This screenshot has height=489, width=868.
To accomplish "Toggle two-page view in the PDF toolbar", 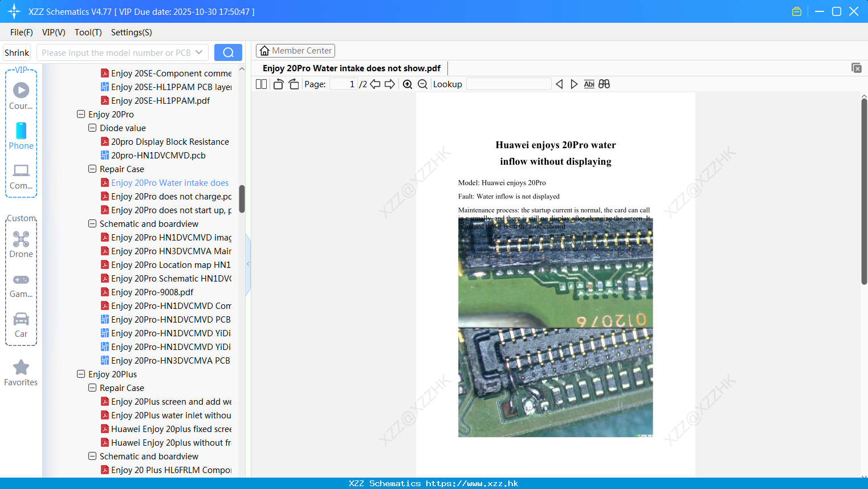I will coord(261,84).
